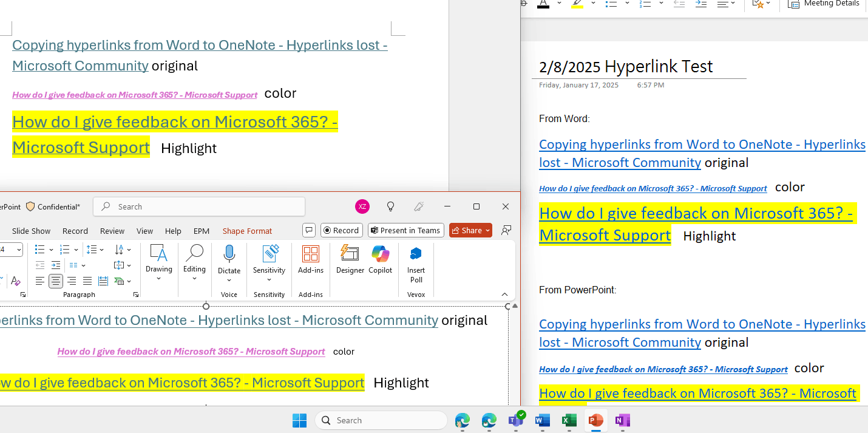Apply the yellow highlight color in OneNote
The image size is (868, 433).
point(577,4)
